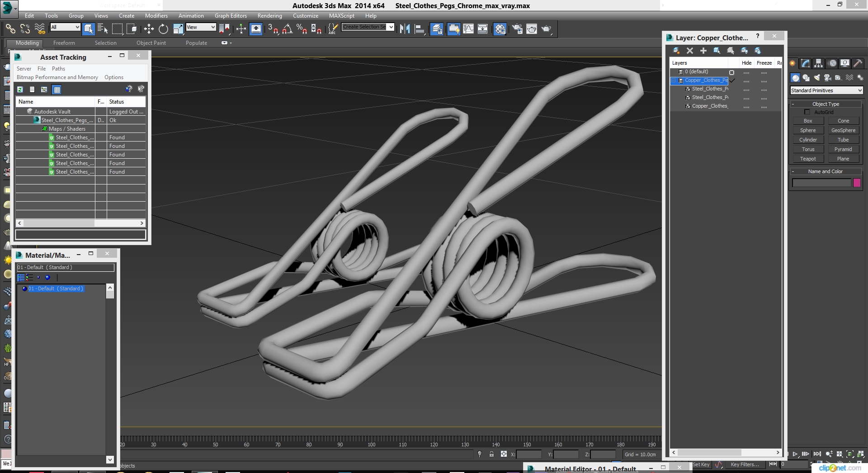Switch to the Object Paint ribbon tab

pos(151,43)
